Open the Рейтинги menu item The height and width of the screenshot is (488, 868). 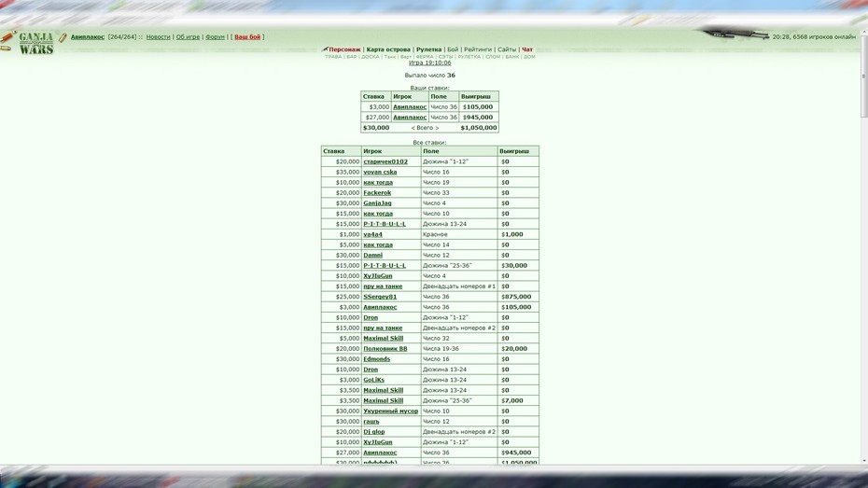478,49
